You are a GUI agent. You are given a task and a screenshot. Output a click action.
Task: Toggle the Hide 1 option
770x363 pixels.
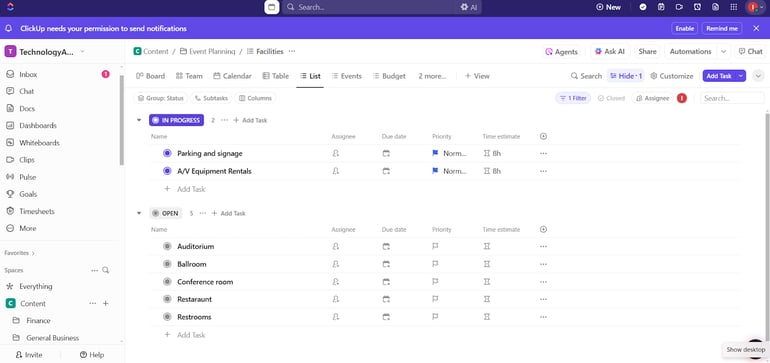point(626,76)
